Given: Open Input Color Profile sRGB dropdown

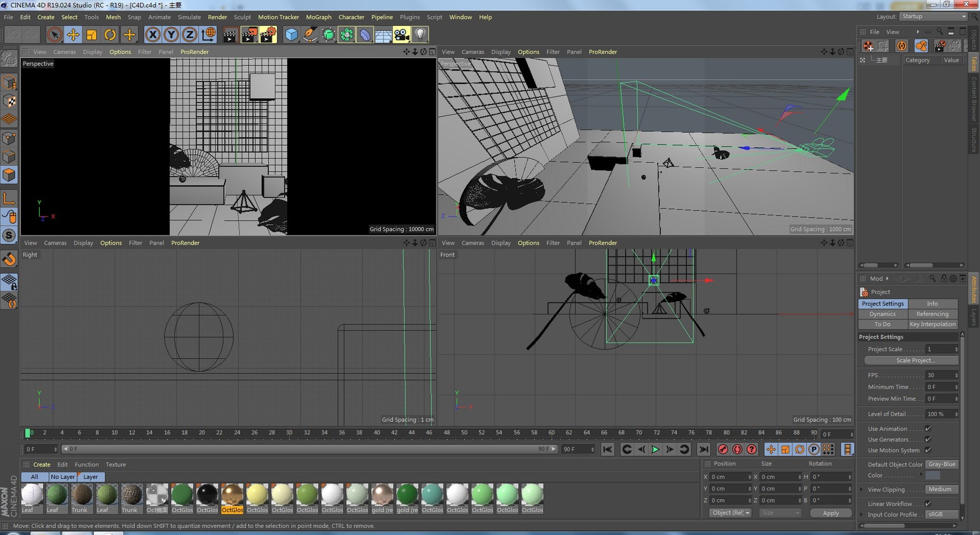Looking at the screenshot, I should [x=942, y=515].
